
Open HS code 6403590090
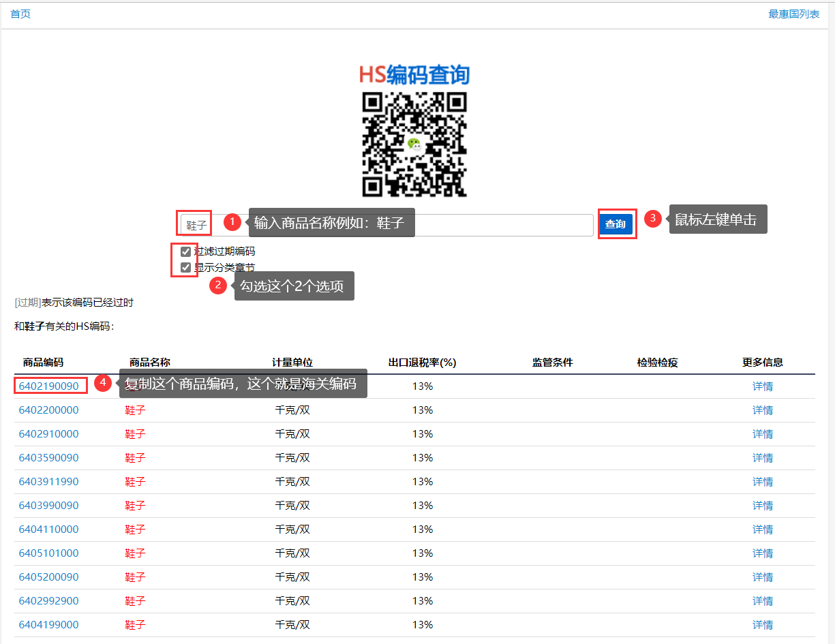pyautogui.click(x=48, y=458)
